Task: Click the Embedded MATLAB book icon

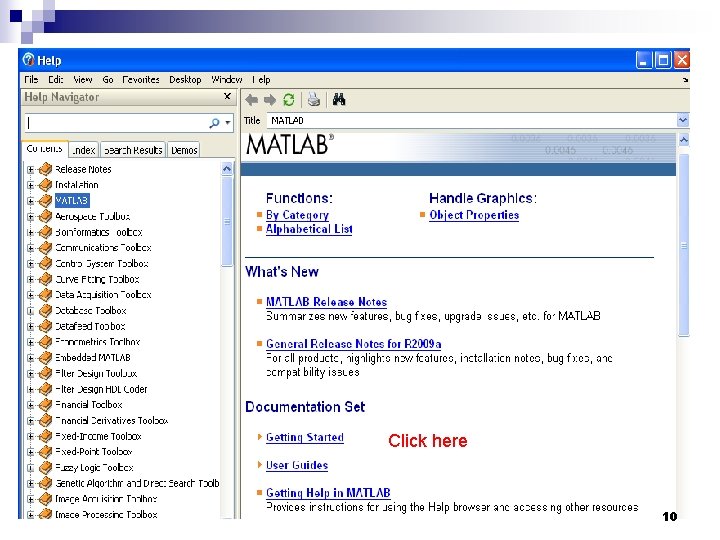Action: coord(45,358)
